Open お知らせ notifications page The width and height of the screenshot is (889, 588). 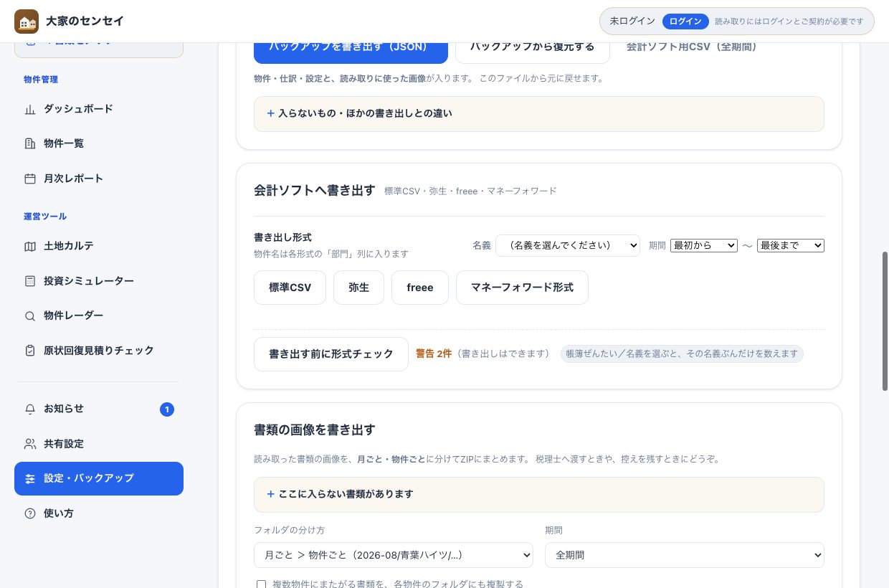click(x=99, y=409)
